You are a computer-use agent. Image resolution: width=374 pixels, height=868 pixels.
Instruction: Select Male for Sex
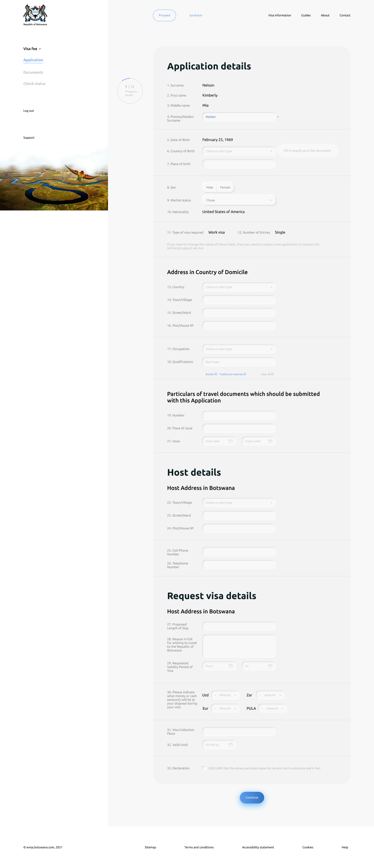(210, 187)
